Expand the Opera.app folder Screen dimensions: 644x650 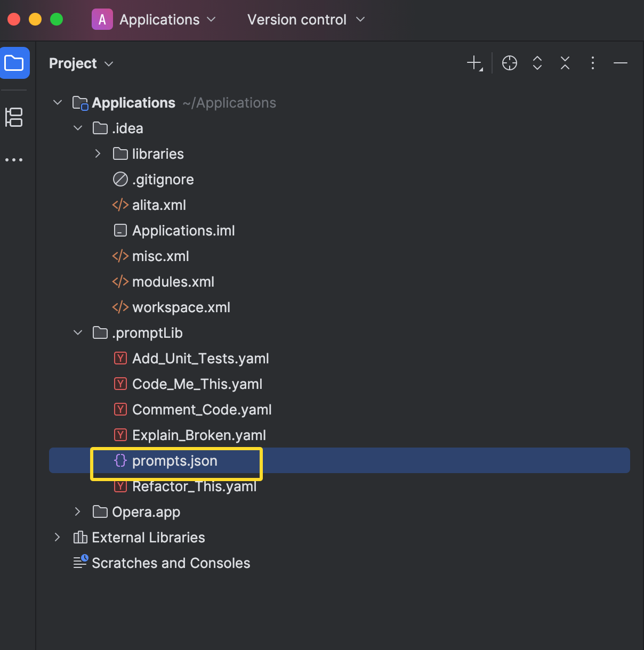[x=78, y=511]
